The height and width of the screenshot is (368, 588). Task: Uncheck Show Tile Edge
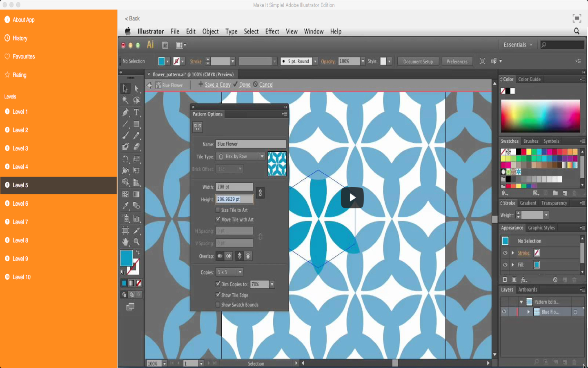pyautogui.click(x=218, y=295)
